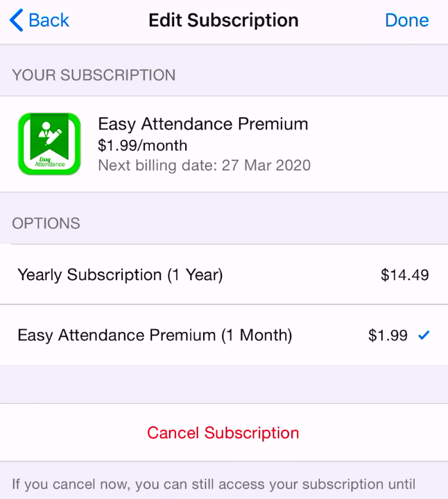Tap the green pencil person graphic in app icon
This screenshot has width=448, height=499.
(x=49, y=134)
